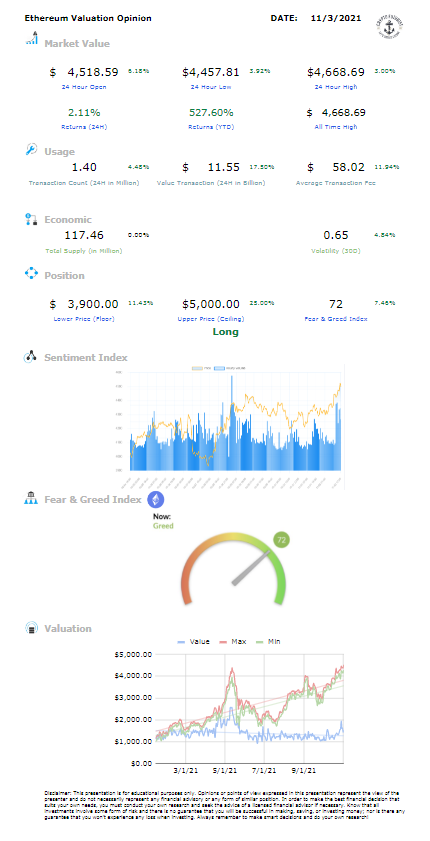This screenshot has height=841, width=430.
Task: Click the Upper Price (Ceiling) label
Action: 211,319
